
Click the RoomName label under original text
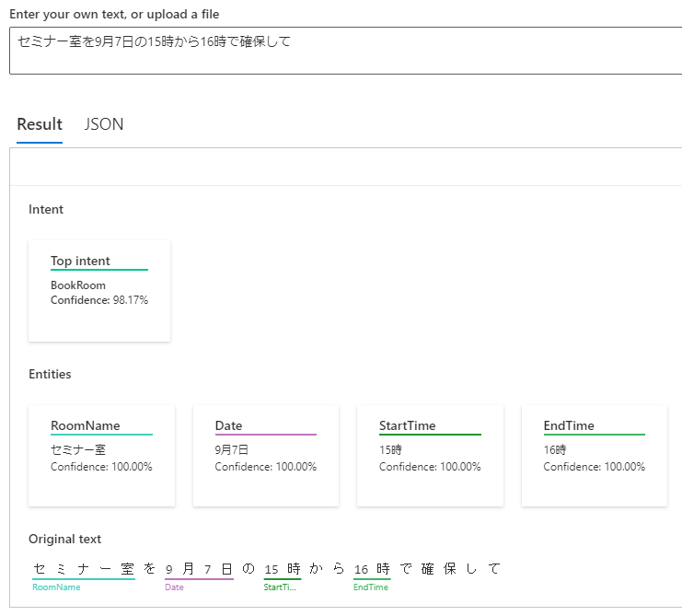tap(56, 587)
